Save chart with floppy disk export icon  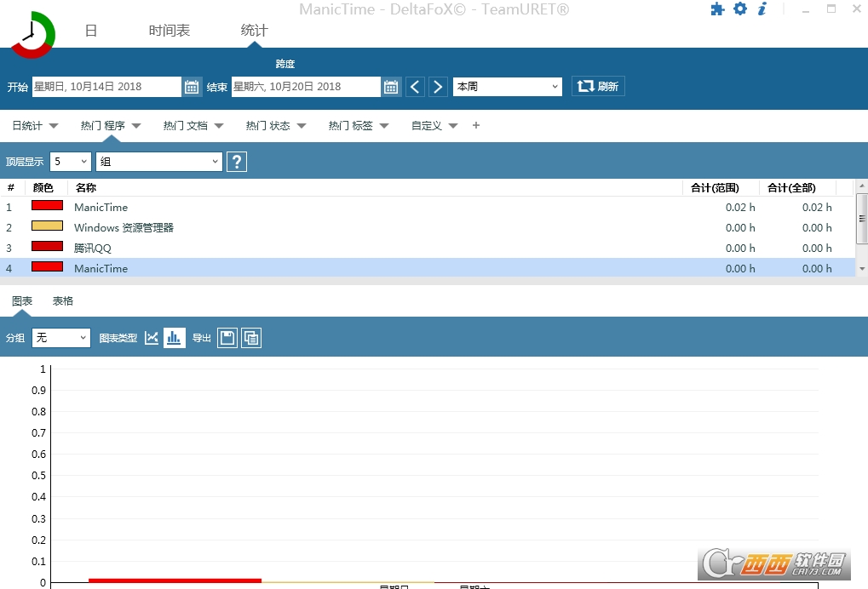227,337
